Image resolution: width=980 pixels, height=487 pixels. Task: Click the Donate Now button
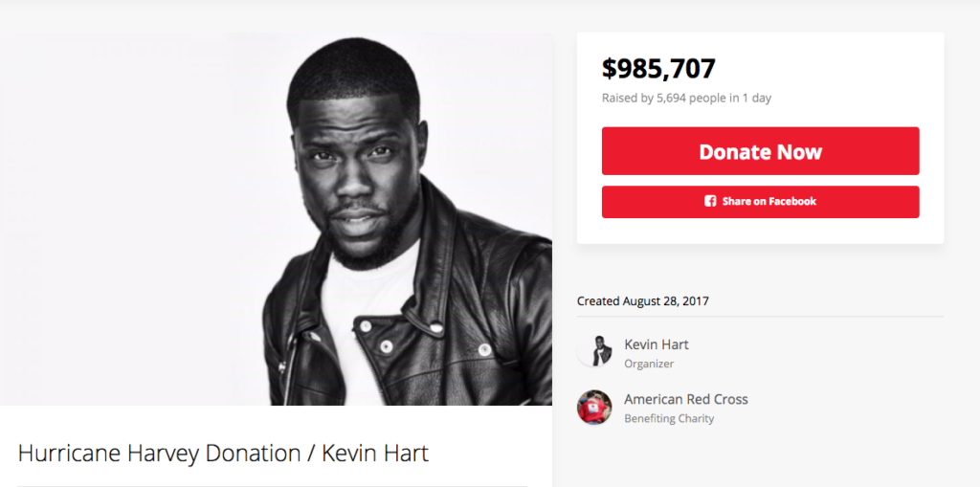[760, 151]
